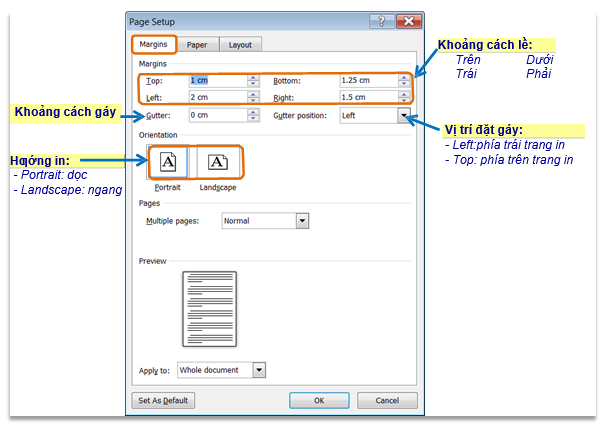
Task: Open the Gutter position dropdown
Action: click(x=403, y=116)
